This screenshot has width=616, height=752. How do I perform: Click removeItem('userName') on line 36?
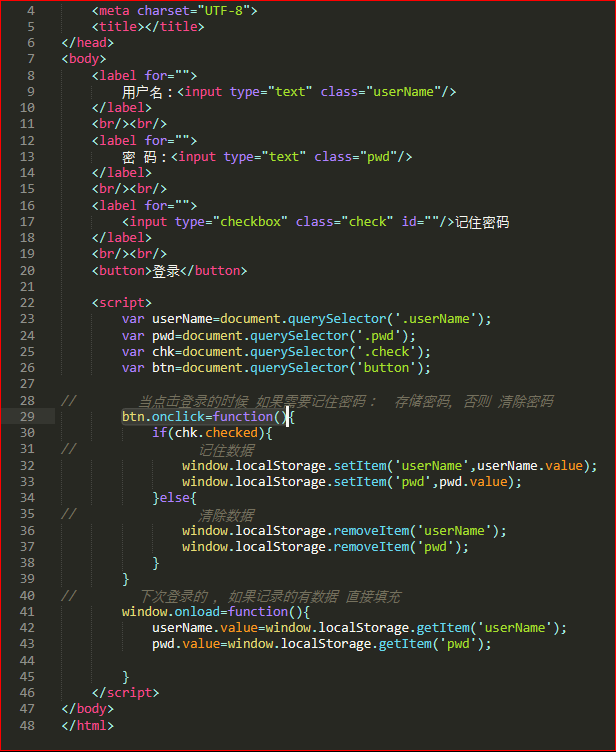[x=416, y=530]
